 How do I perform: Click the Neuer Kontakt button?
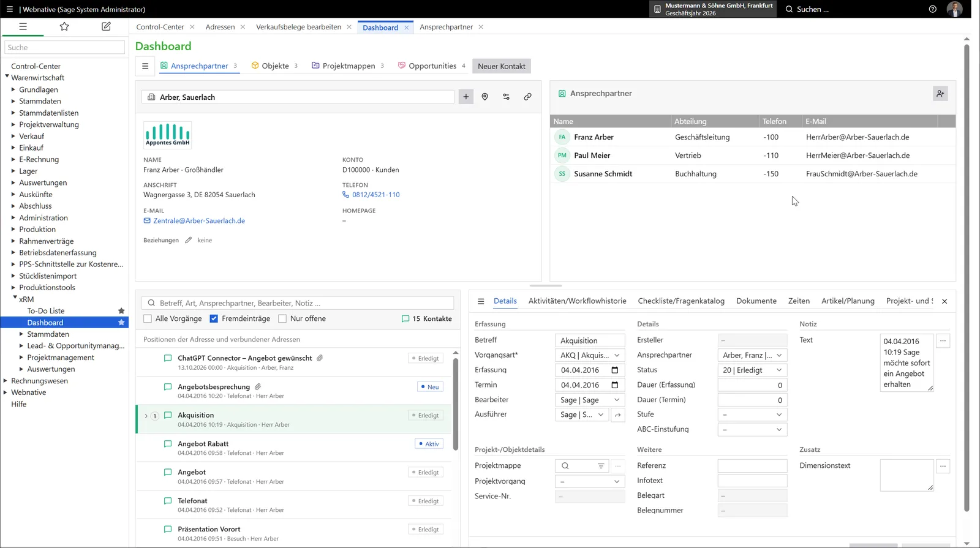coord(502,66)
